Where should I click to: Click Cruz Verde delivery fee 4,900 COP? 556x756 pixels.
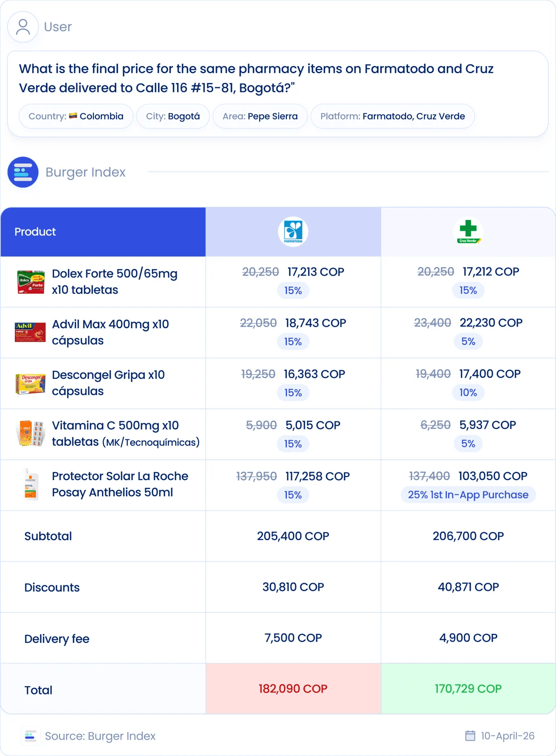(x=468, y=638)
